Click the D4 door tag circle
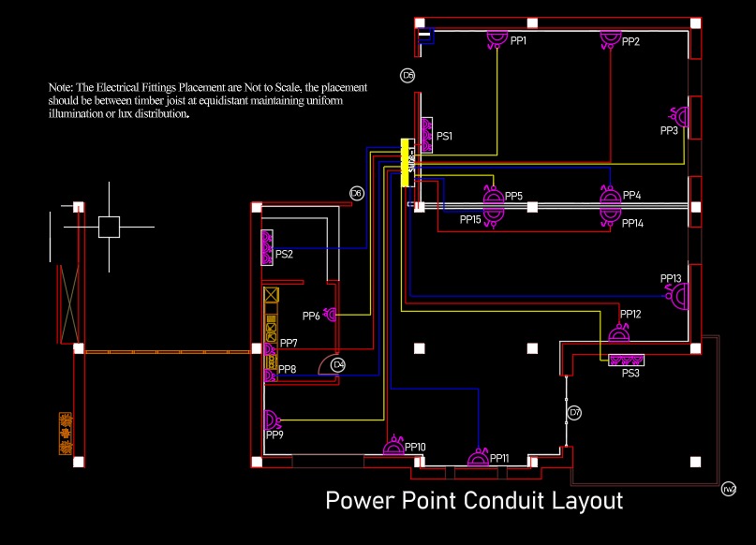The height and width of the screenshot is (545, 756). tap(338, 365)
